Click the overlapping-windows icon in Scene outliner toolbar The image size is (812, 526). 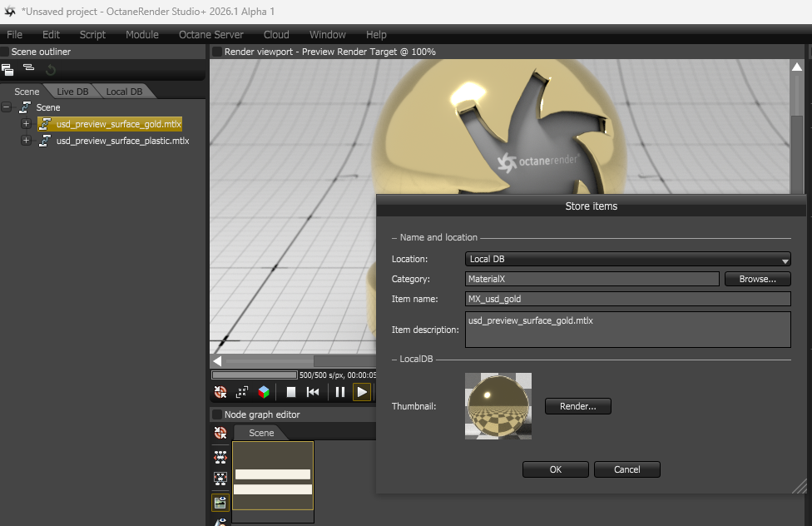(7, 69)
